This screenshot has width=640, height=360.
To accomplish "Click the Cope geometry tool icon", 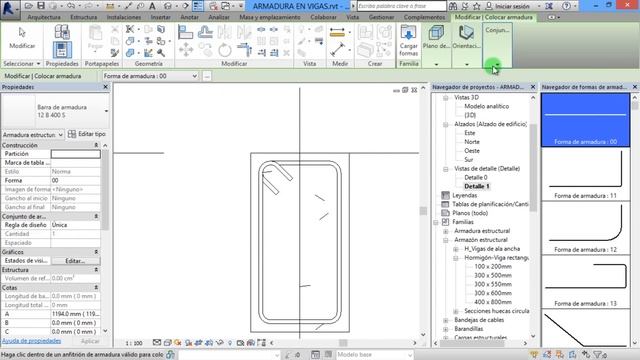I will [130, 29].
